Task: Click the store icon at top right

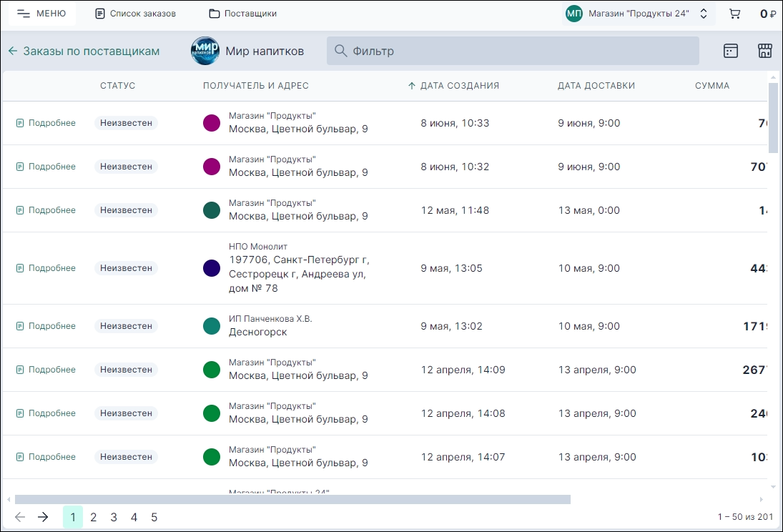Action: (764, 51)
